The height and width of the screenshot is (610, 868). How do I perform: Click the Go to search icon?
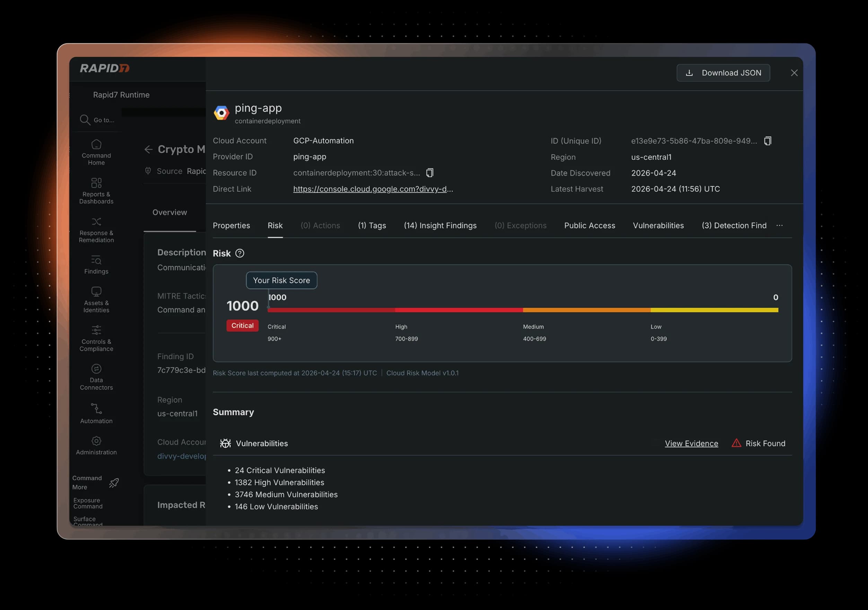85,120
